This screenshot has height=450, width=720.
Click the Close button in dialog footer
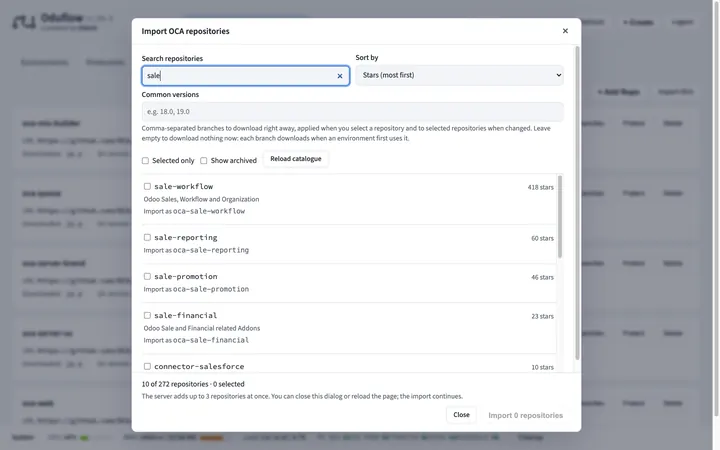[x=461, y=415]
